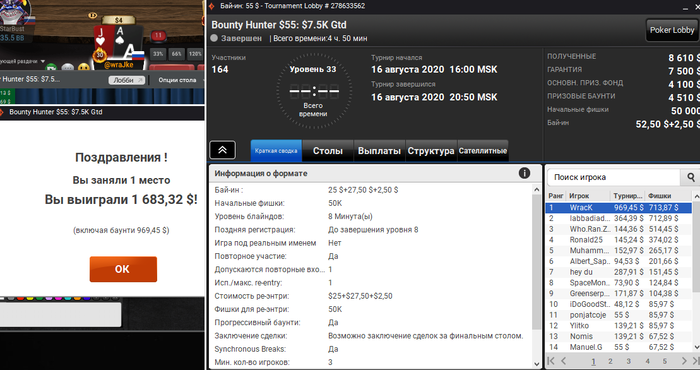Open the Структура tab

431,151
